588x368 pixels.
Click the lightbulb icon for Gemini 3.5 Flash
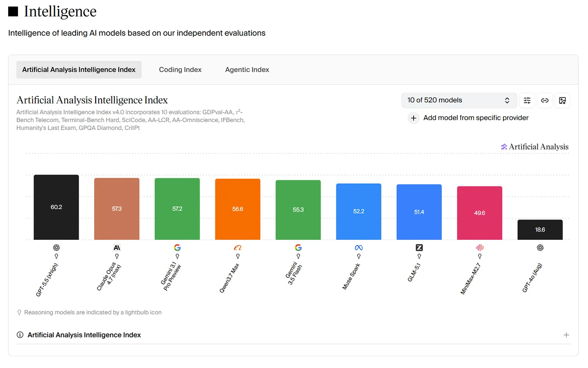tap(298, 256)
